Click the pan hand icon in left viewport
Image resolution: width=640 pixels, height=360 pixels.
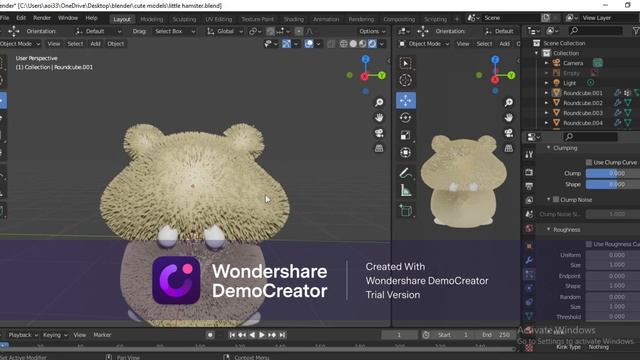coord(379,118)
